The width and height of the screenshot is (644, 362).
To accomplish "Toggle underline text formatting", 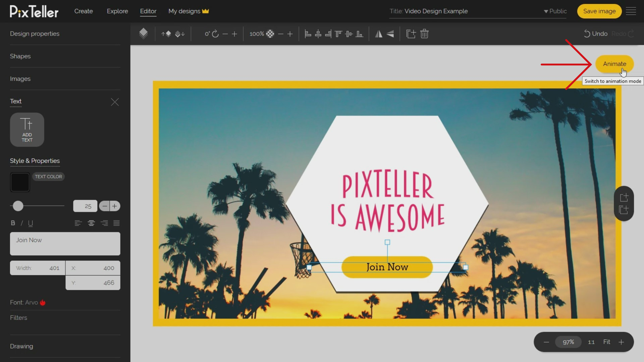I will tap(31, 223).
